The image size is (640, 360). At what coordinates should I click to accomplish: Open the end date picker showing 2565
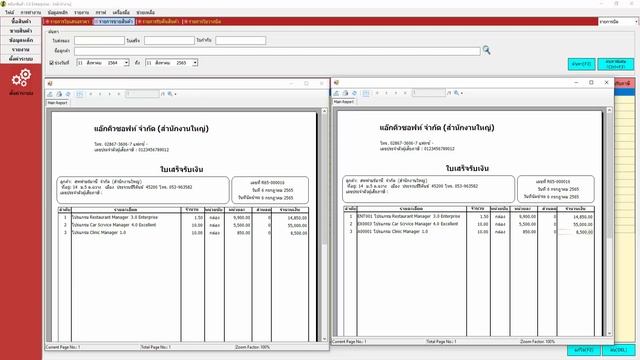(195, 63)
